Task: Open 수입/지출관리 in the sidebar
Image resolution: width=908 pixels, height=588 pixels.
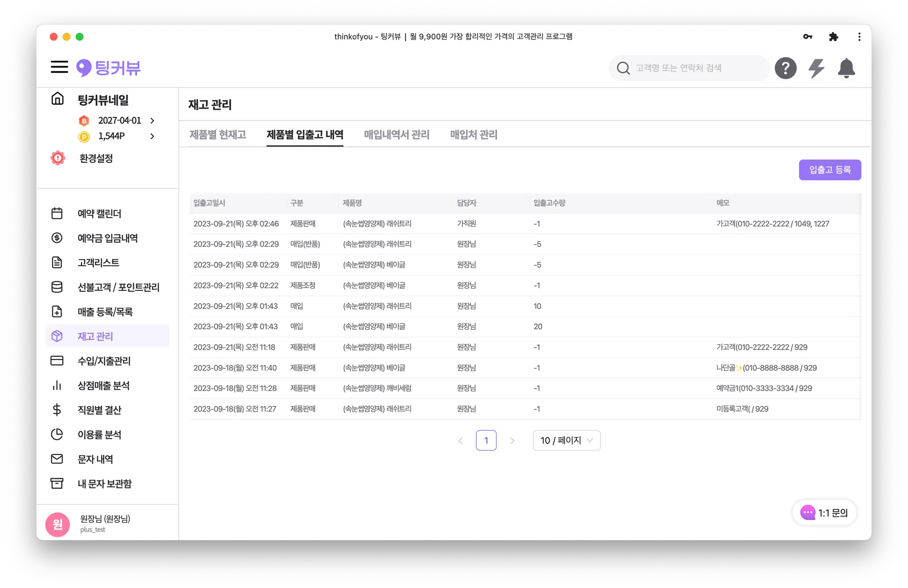Action: pyautogui.click(x=104, y=361)
